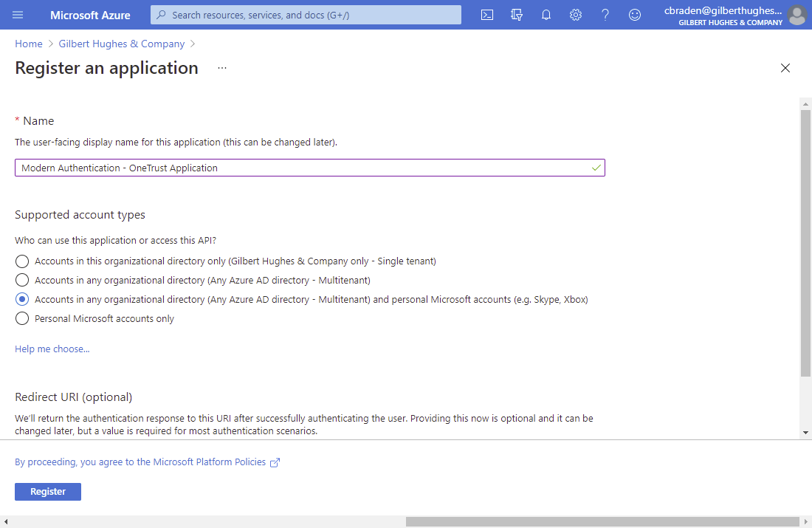Screen dimensions: 812x528
Task: Click the vertical scrollbar thumb
Action: [805, 244]
